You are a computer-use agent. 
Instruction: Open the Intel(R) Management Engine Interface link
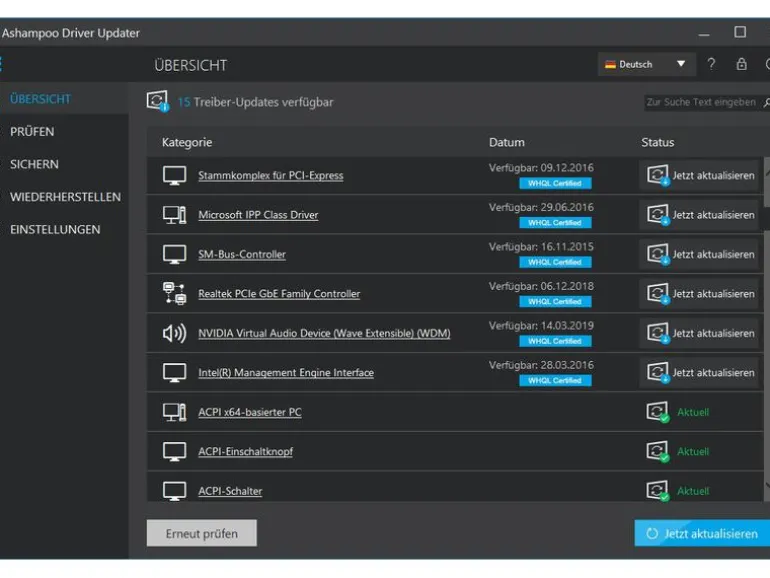click(x=286, y=373)
